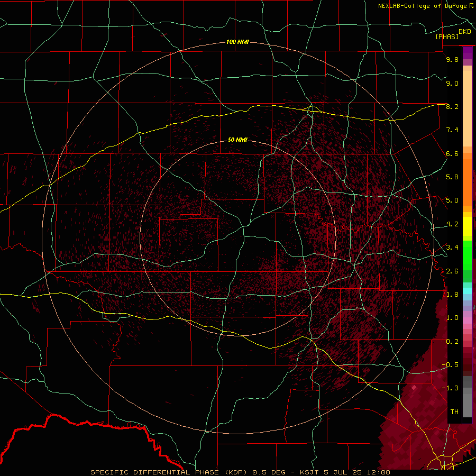The image size is (476, 476).
Task: Pick the gray segment of the color bar
Action: 467,397
